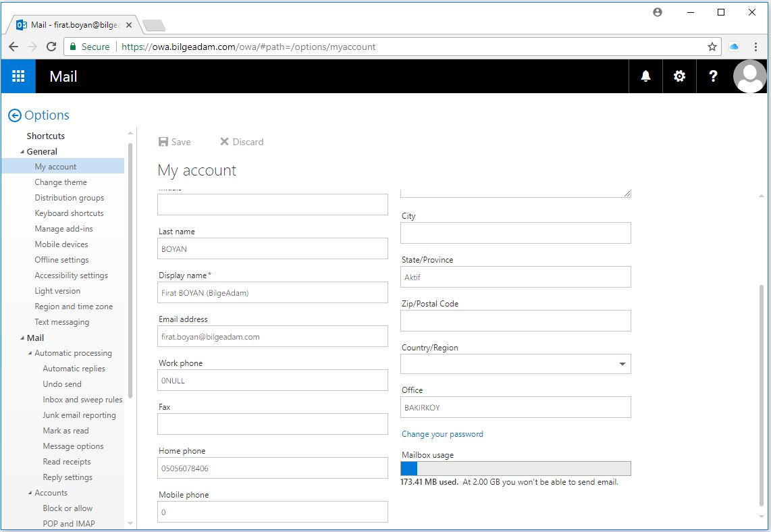The width and height of the screenshot is (771, 532).
Task: Open Region and time zone option
Action: pyautogui.click(x=74, y=307)
